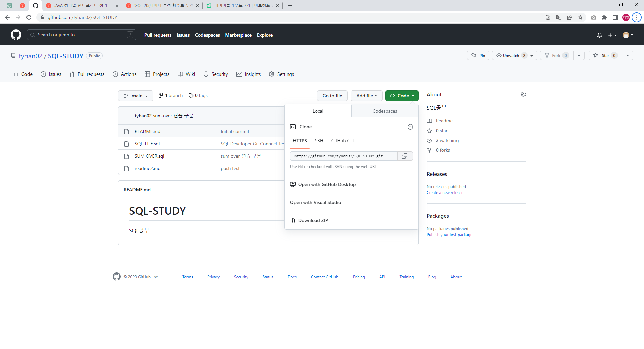Open the user avatar menu
Image resolution: width=644 pixels, height=349 pixels.
(x=628, y=35)
